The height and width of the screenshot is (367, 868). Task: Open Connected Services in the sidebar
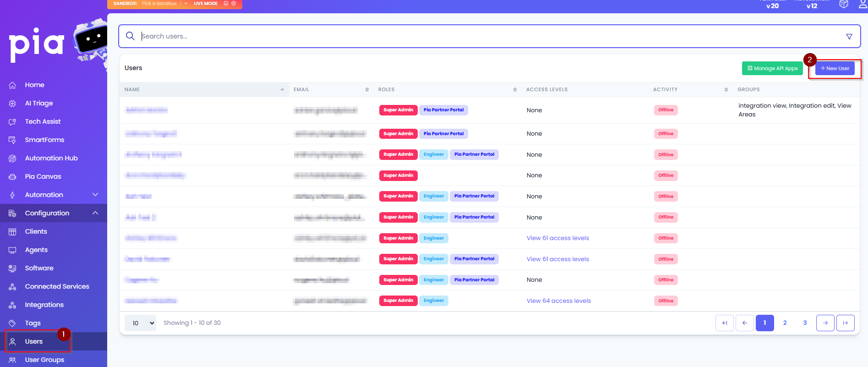[57, 286]
